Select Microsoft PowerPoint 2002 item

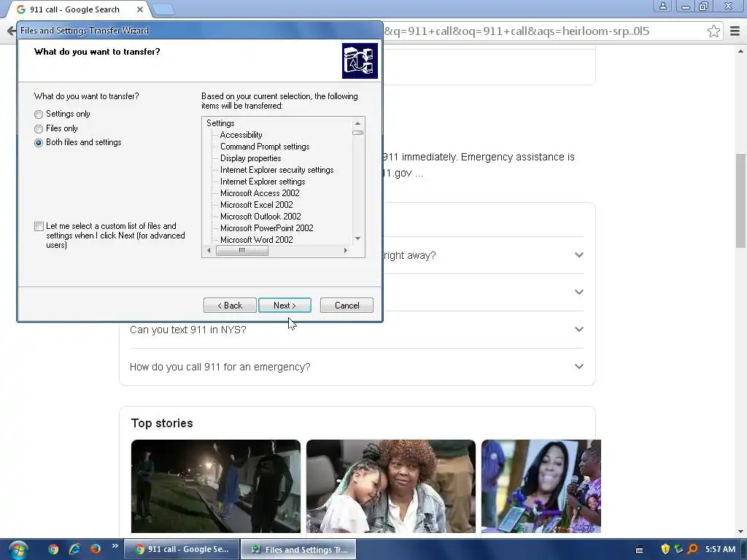coord(267,228)
